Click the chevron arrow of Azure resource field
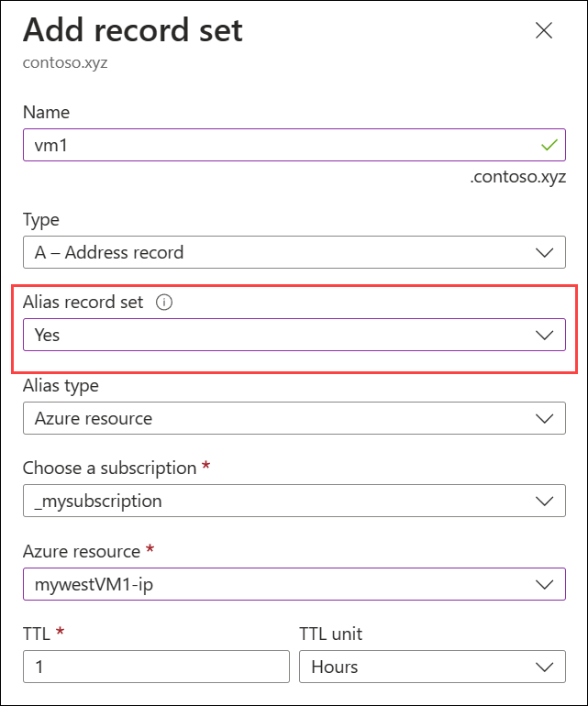This screenshot has width=588, height=706. (x=544, y=584)
